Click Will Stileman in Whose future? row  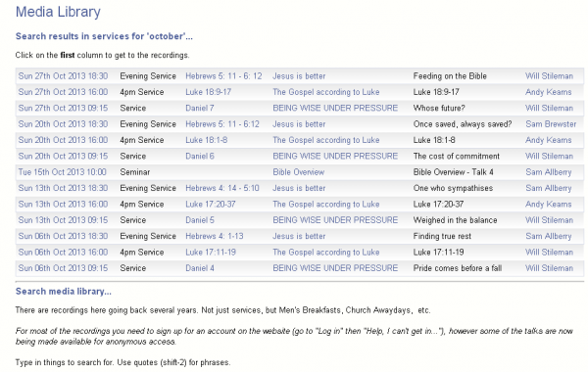(549, 109)
